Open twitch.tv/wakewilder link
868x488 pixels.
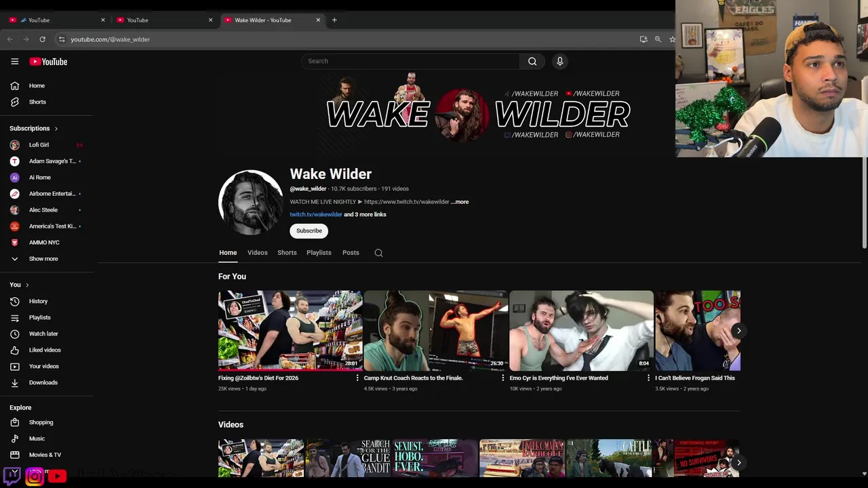316,214
